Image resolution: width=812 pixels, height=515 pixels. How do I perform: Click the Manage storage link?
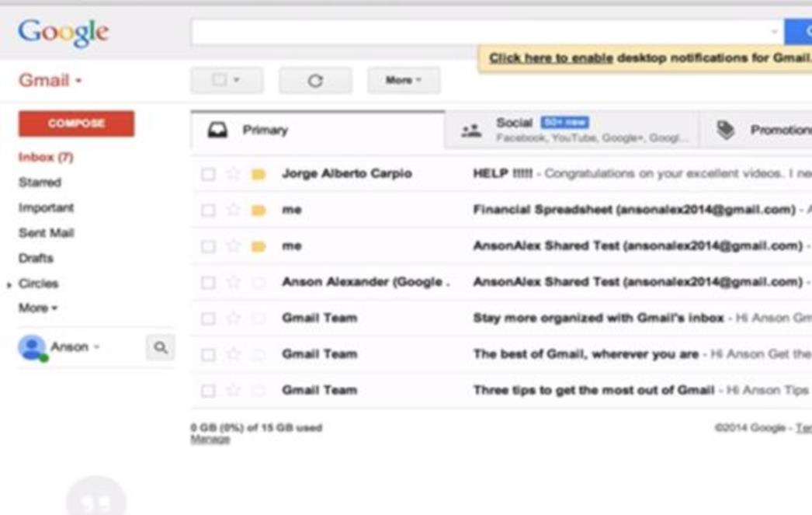[210, 440]
